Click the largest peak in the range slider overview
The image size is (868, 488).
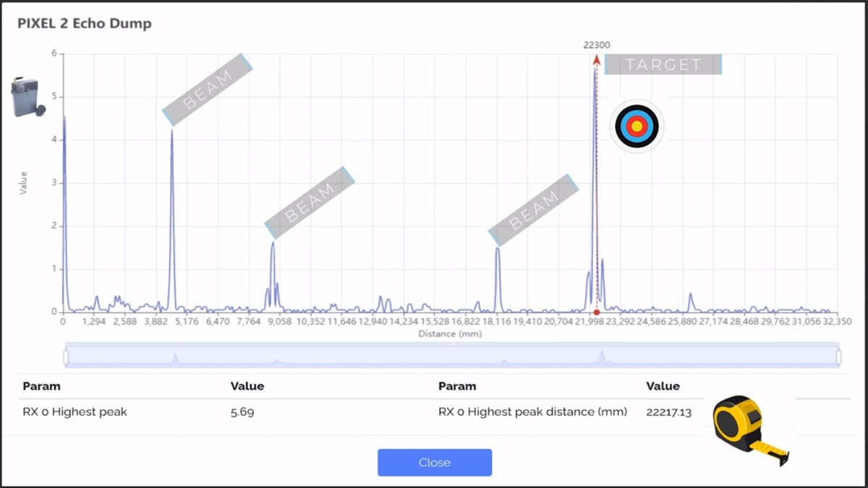(x=602, y=356)
